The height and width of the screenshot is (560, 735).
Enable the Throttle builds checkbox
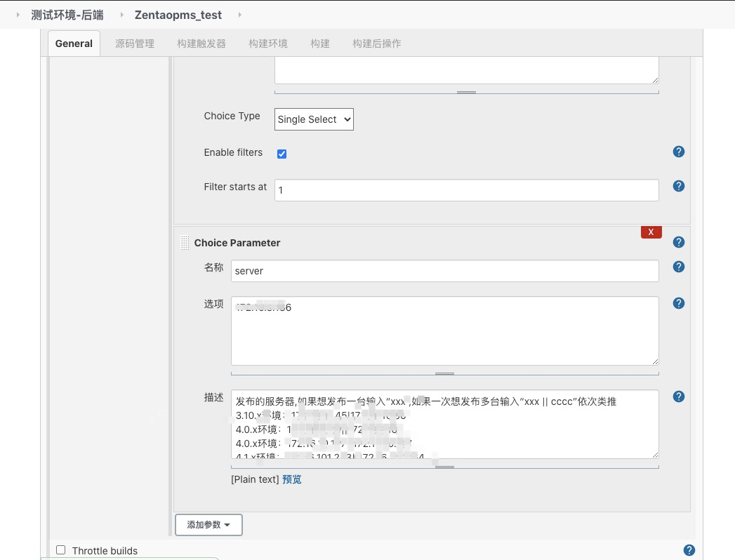pyautogui.click(x=60, y=549)
